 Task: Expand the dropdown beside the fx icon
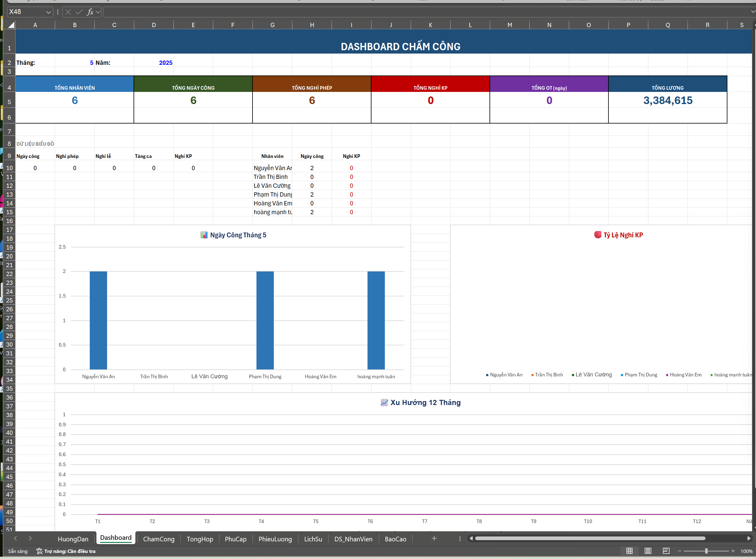point(98,12)
